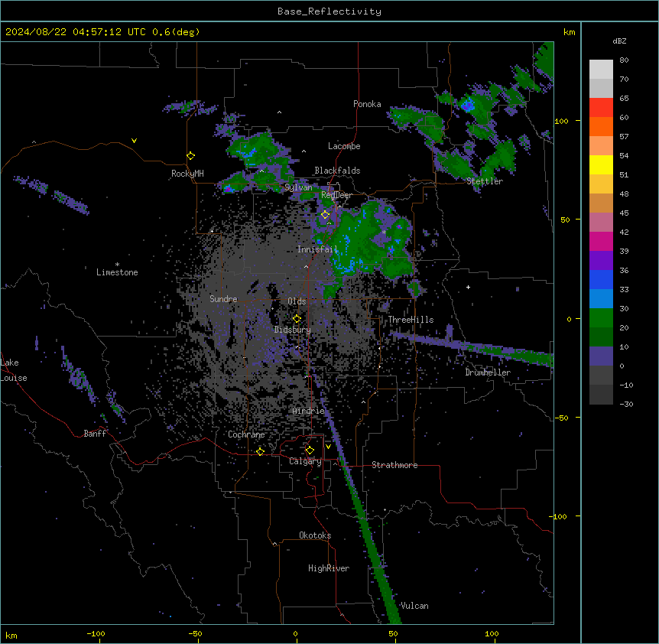The image size is (659, 644).
Task: Click the Didsbury city label
Action: [293, 330]
